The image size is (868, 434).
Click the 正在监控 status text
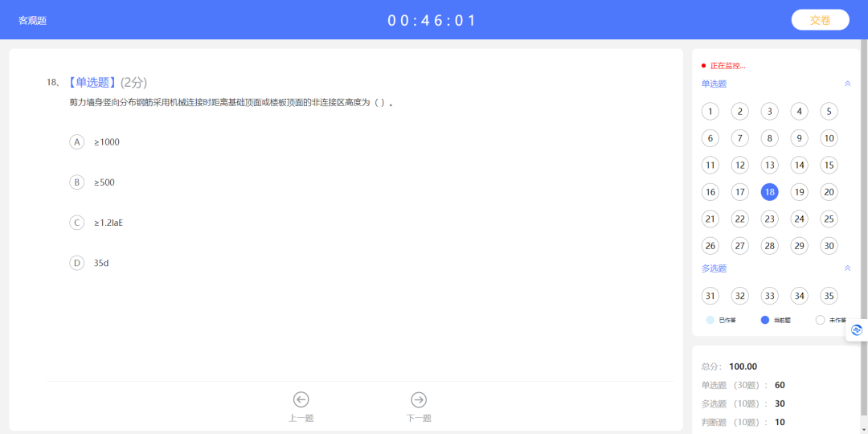click(x=727, y=66)
